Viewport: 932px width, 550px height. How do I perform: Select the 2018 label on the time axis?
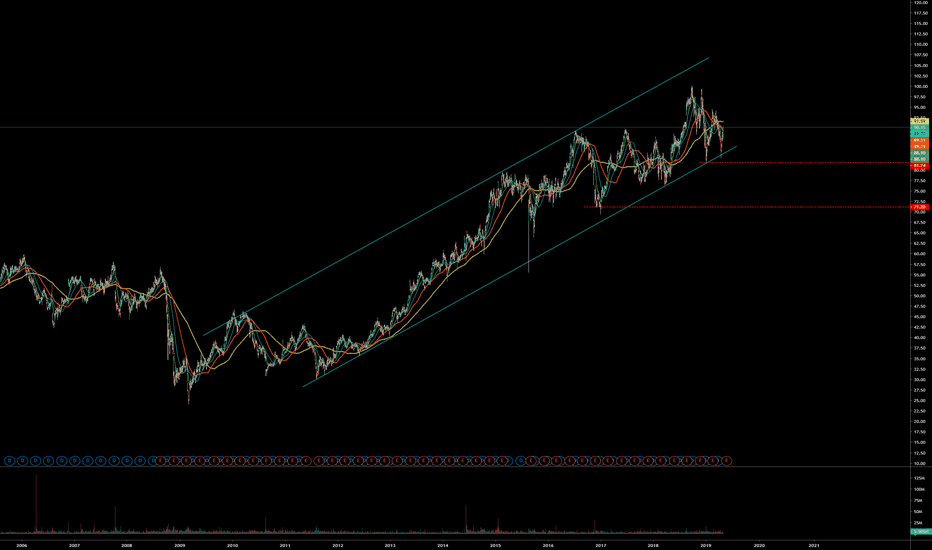point(653,545)
